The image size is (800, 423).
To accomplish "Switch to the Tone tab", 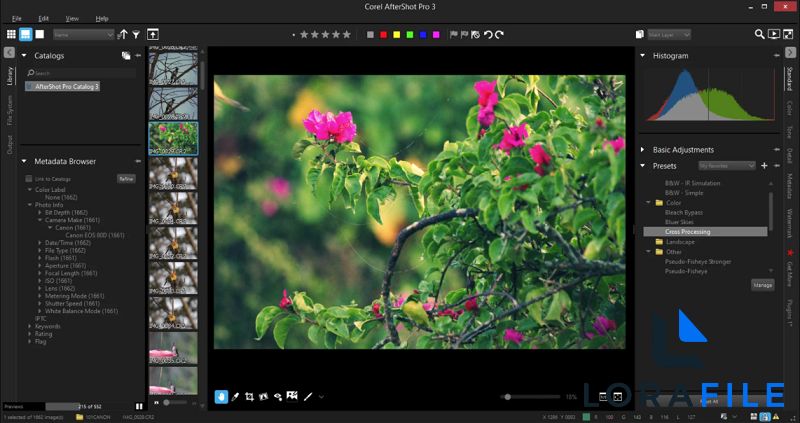I will point(790,132).
